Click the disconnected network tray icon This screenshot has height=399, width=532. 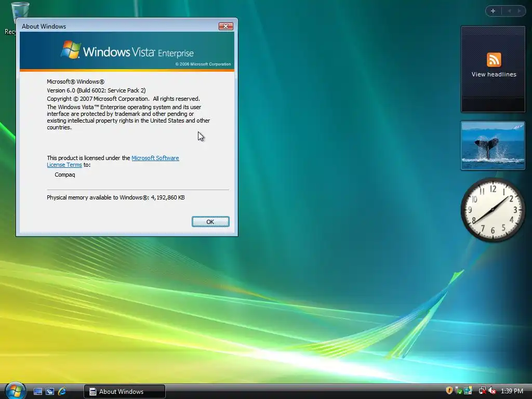pyautogui.click(x=482, y=391)
